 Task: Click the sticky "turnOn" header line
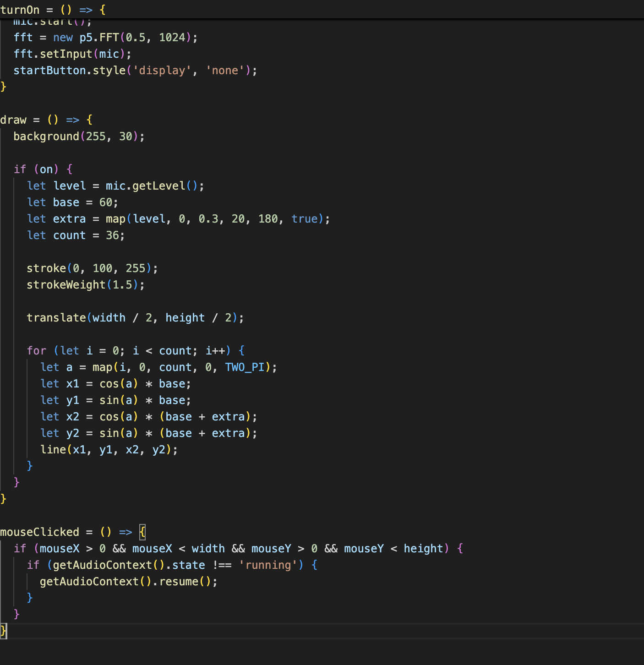pos(20,10)
